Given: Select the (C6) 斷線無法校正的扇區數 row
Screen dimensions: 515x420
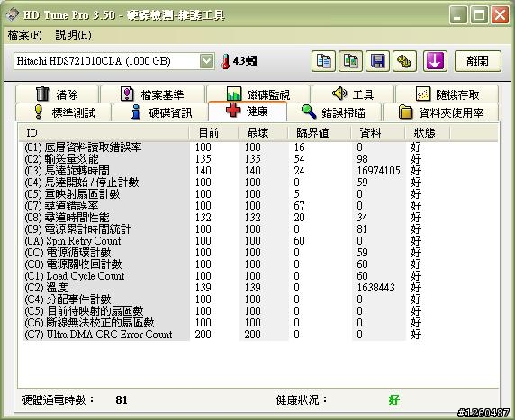Looking at the screenshot, I should (x=223, y=323).
